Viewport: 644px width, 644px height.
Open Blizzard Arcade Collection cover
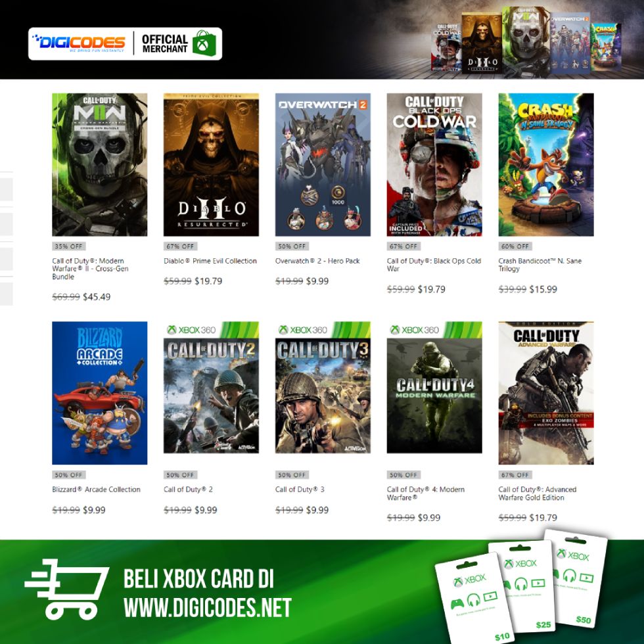(99, 393)
